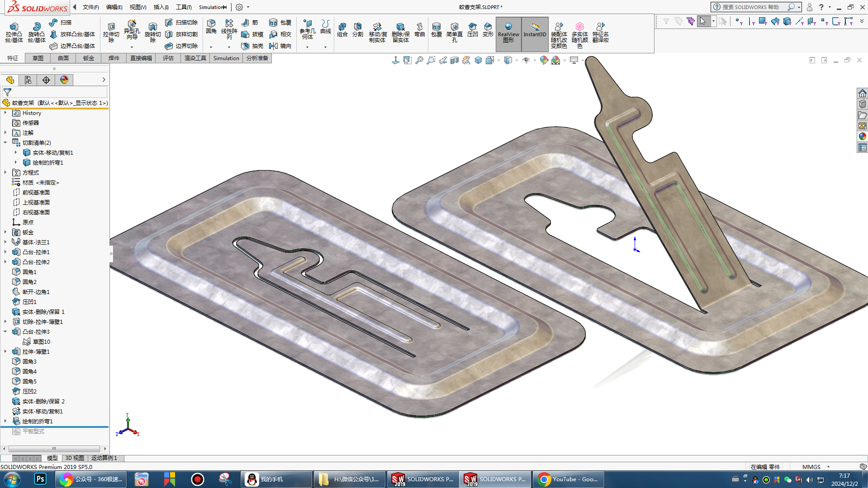
Task: Click the 压凹 indent tool in ribbon
Action: [473, 30]
